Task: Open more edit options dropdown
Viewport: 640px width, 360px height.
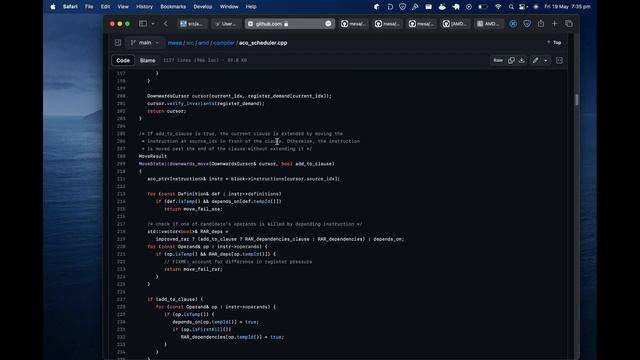Action: point(546,60)
